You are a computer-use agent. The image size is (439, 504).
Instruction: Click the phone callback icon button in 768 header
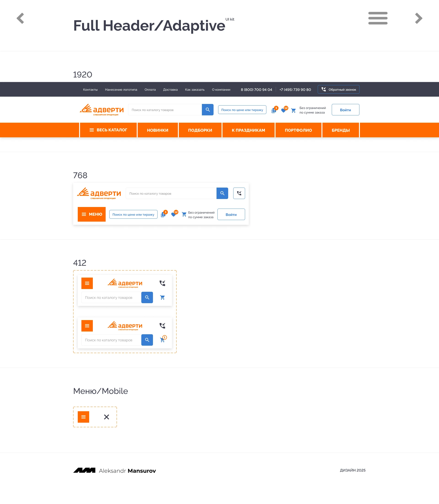[239, 193]
